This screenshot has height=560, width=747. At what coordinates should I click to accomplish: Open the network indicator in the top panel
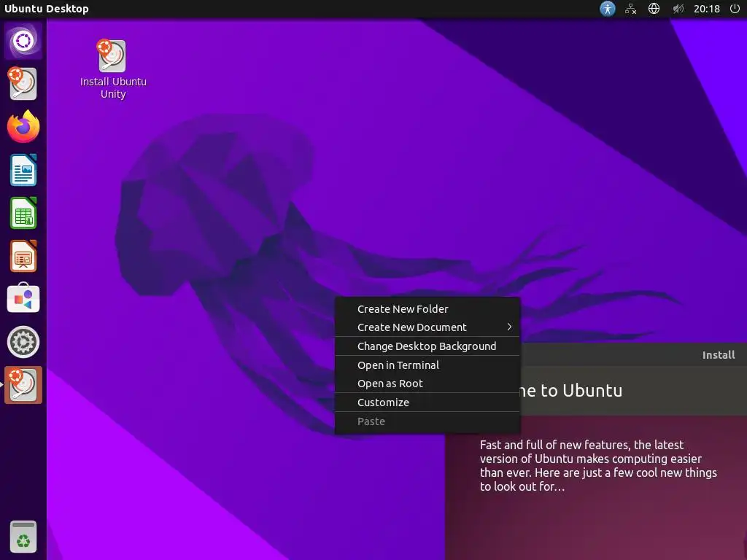click(631, 9)
